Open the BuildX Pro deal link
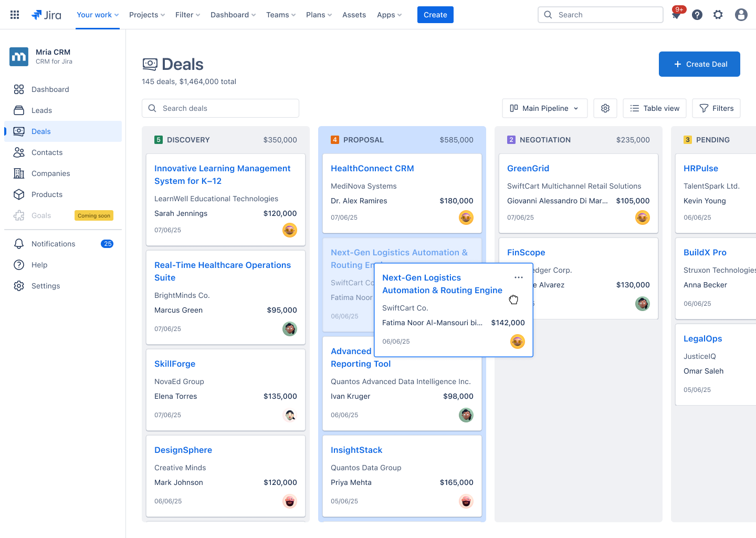The width and height of the screenshot is (756, 538). click(705, 252)
